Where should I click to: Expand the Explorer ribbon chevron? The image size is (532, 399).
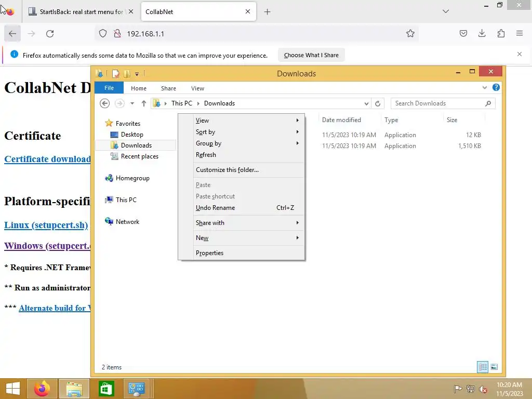(x=485, y=88)
